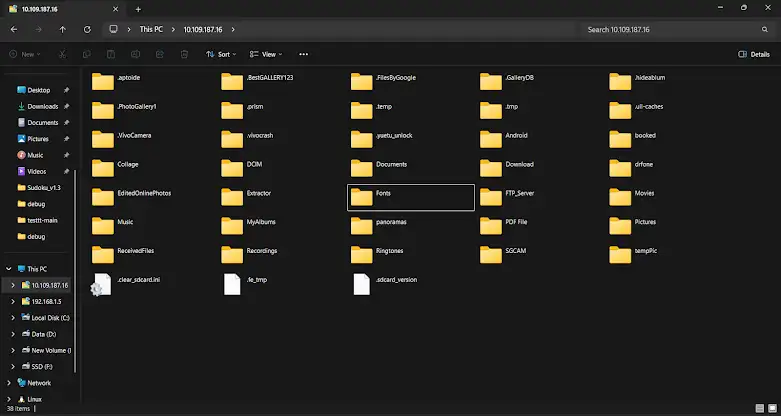Go up one directory level

(x=63, y=29)
